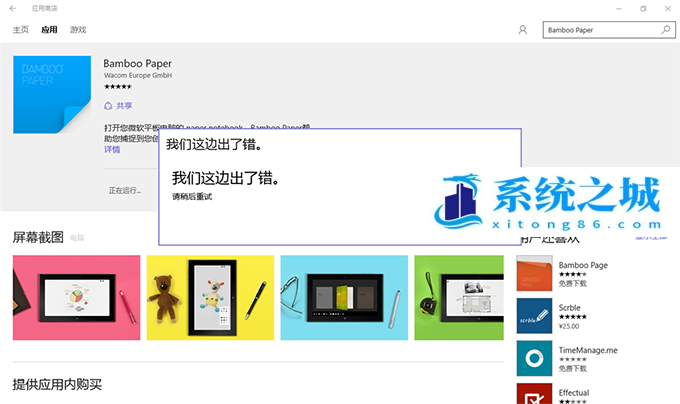Click the Scrble ¥25.00 price
Screen dimensions: 680x404
[569, 326]
